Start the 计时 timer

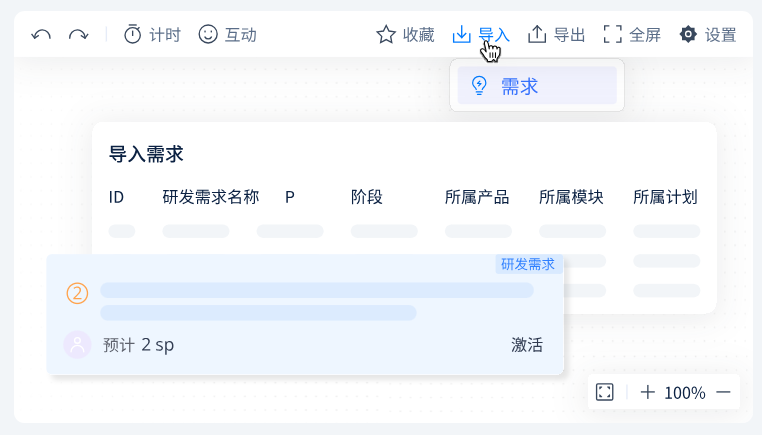click(152, 35)
